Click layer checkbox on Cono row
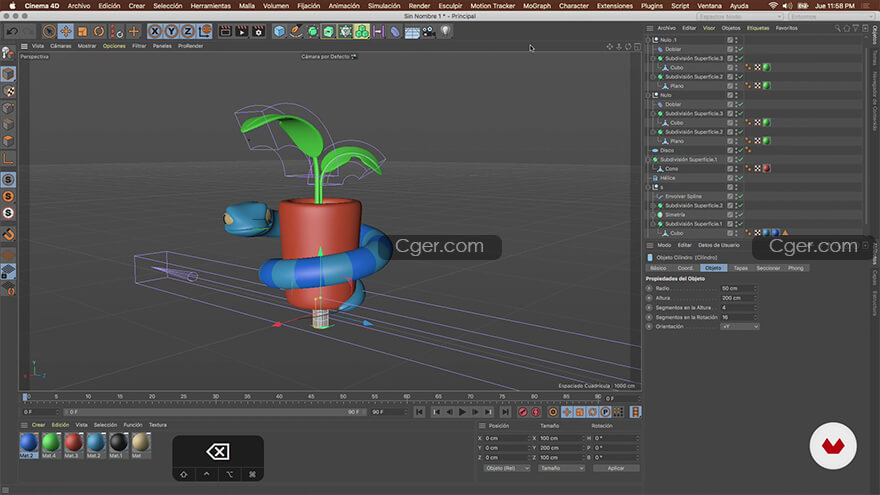The image size is (880, 495). point(730,169)
